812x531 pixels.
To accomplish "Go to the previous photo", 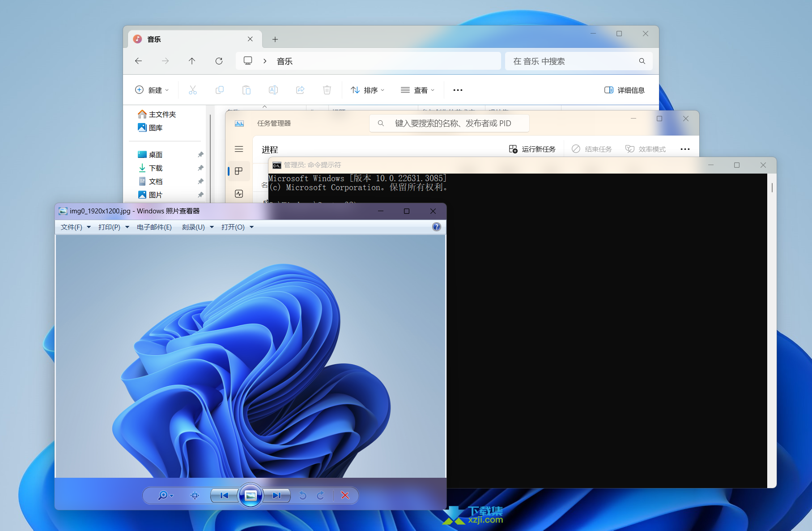I will [224, 495].
